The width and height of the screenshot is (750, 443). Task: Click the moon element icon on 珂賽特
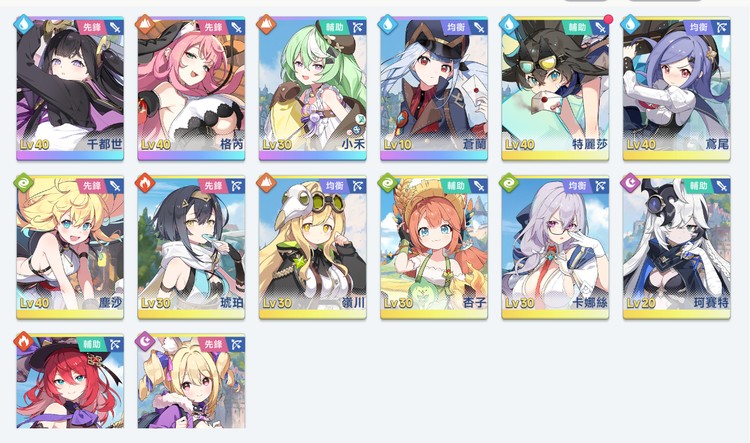pyautogui.click(x=629, y=183)
